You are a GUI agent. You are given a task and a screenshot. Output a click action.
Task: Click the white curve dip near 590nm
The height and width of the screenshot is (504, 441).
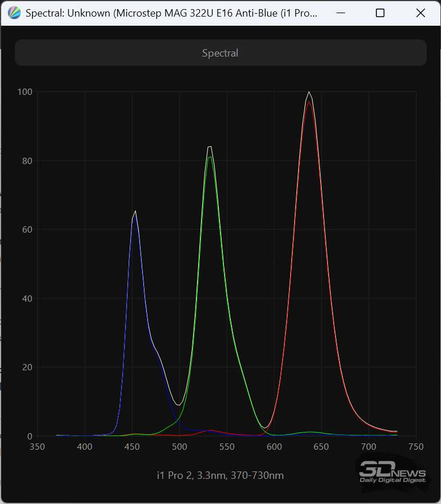click(264, 427)
